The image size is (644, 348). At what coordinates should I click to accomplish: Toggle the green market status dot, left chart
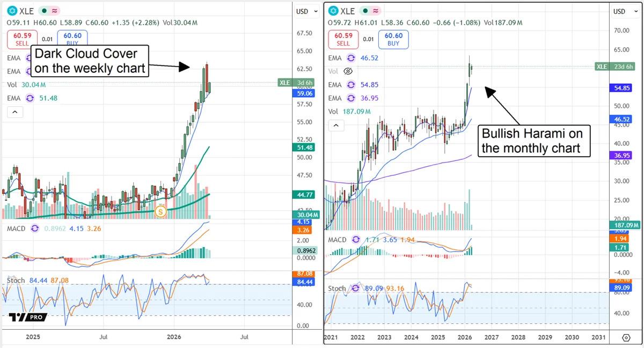pos(44,11)
